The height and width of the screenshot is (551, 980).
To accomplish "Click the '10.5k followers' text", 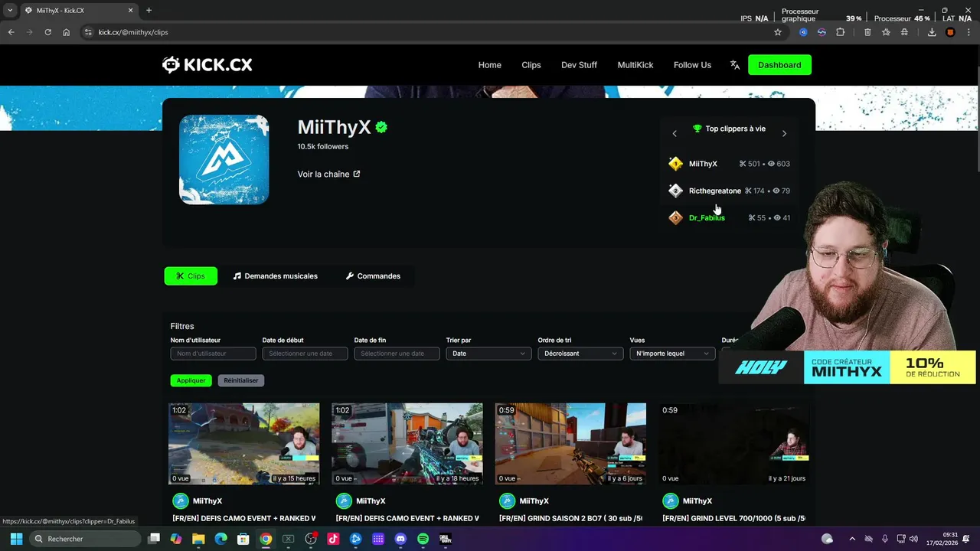I will click(x=323, y=146).
